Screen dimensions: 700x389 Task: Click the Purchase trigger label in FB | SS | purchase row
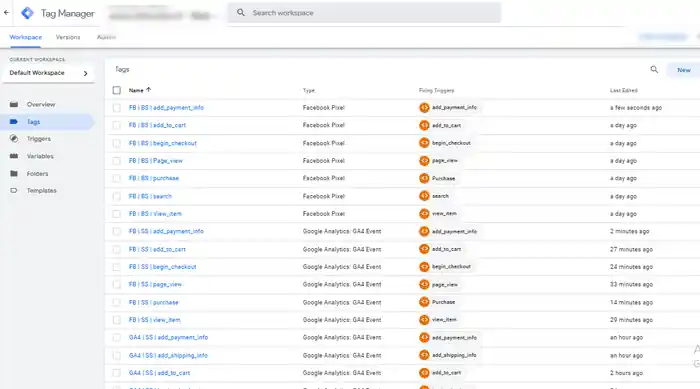point(443,302)
